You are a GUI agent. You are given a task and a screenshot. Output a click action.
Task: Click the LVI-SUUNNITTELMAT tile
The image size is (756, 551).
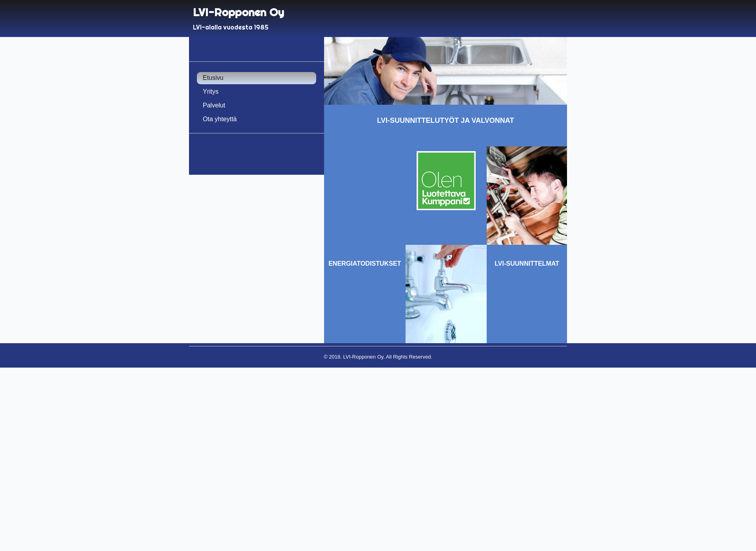click(527, 264)
